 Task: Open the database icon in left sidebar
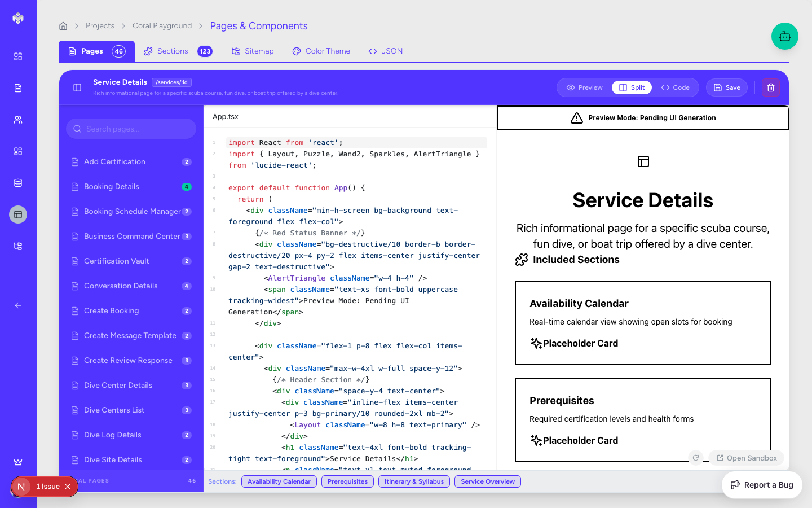[x=18, y=183]
